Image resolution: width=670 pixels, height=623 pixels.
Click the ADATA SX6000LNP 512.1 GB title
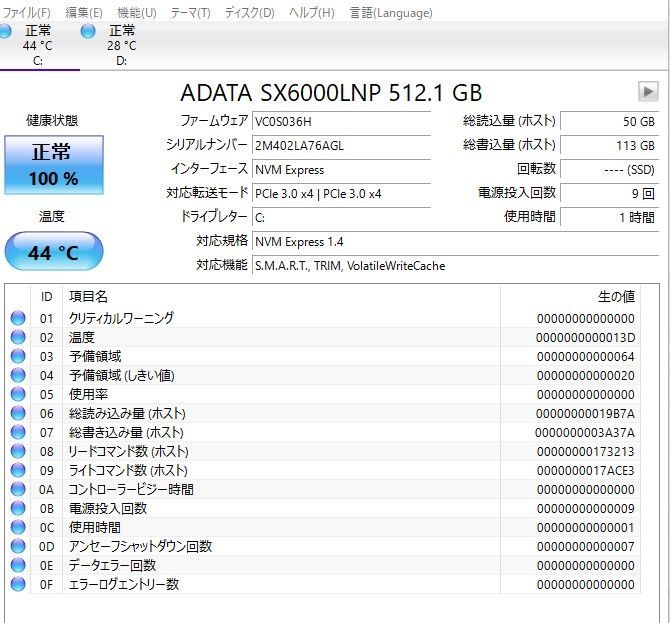coord(331,93)
